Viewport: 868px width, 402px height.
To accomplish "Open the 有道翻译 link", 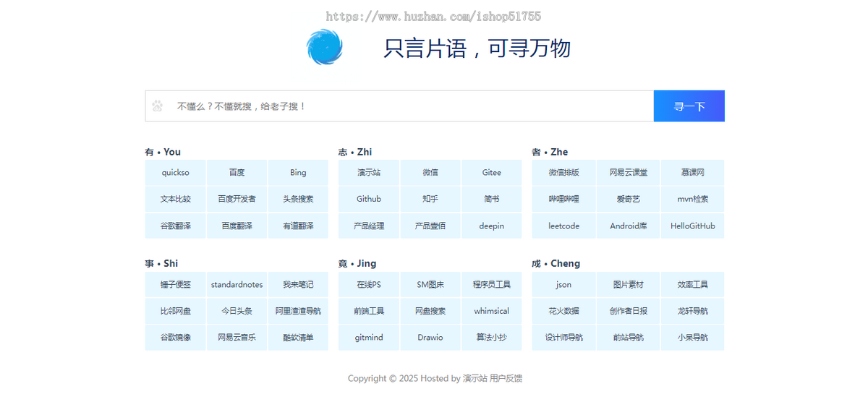I will (298, 226).
